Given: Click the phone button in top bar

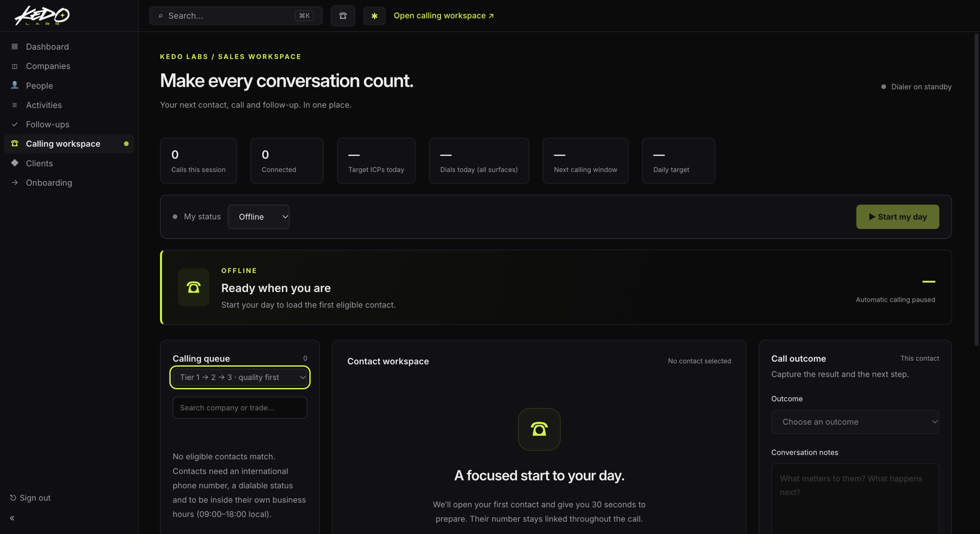Looking at the screenshot, I should coord(343,16).
